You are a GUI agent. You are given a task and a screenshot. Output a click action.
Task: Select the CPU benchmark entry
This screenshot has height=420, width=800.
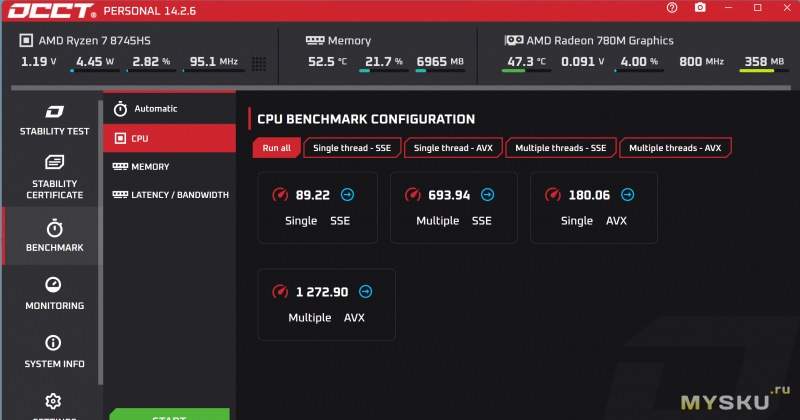(x=169, y=138)
